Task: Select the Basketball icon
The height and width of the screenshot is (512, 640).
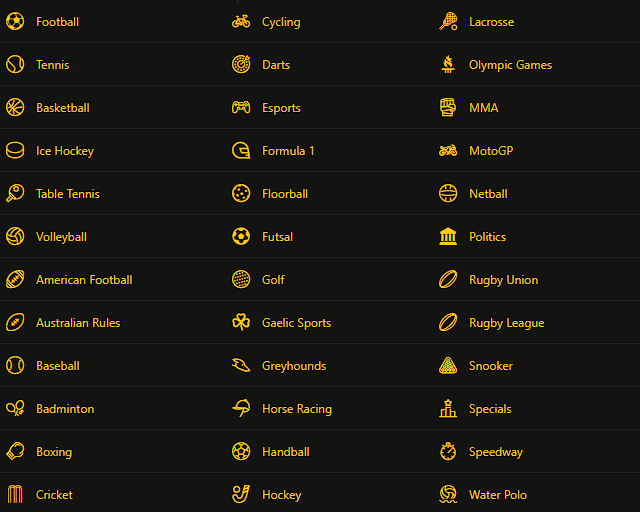Action: pos(15,107)
